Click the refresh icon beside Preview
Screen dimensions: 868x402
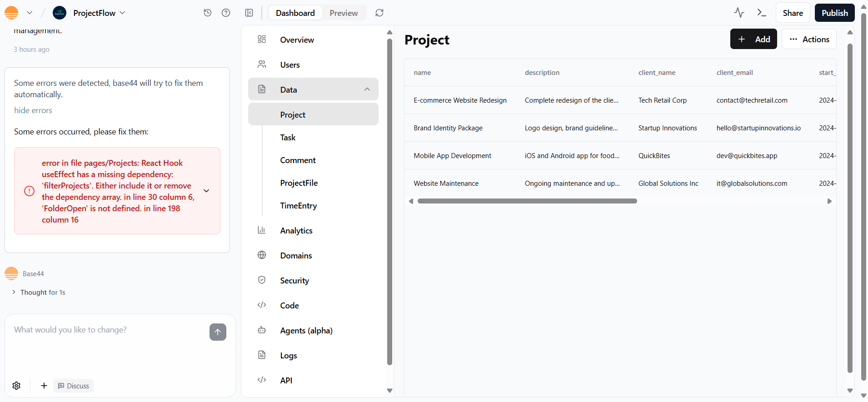pyautogui.click(x=379, y=13)
